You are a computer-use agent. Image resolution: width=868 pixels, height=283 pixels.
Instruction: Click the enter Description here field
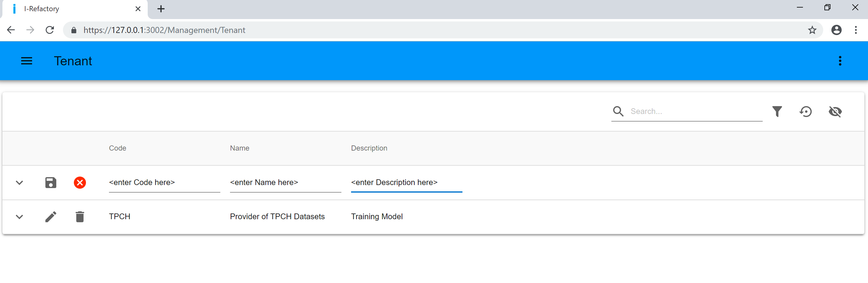(406, 183)
